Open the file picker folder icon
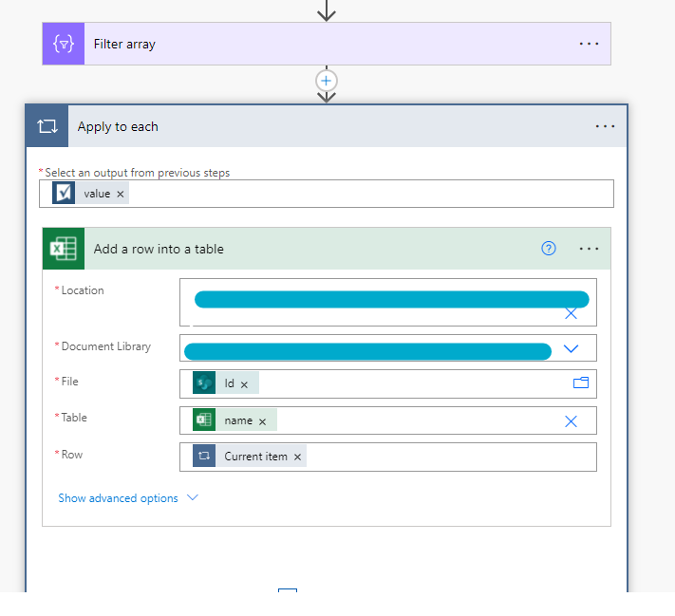This screenshot has width=675, height=616. point(581,383)
